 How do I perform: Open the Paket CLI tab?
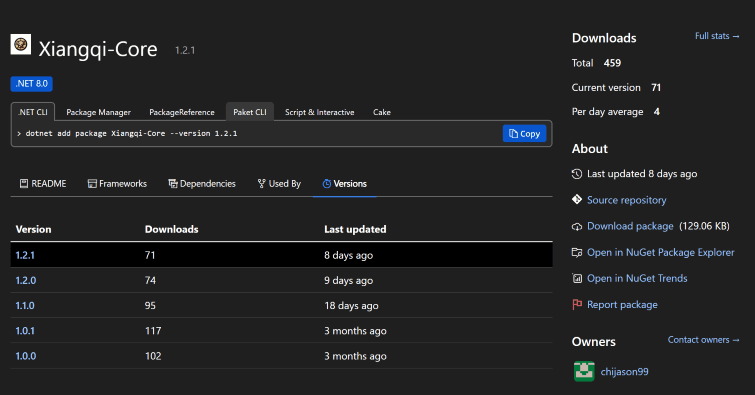pos(250,112)
